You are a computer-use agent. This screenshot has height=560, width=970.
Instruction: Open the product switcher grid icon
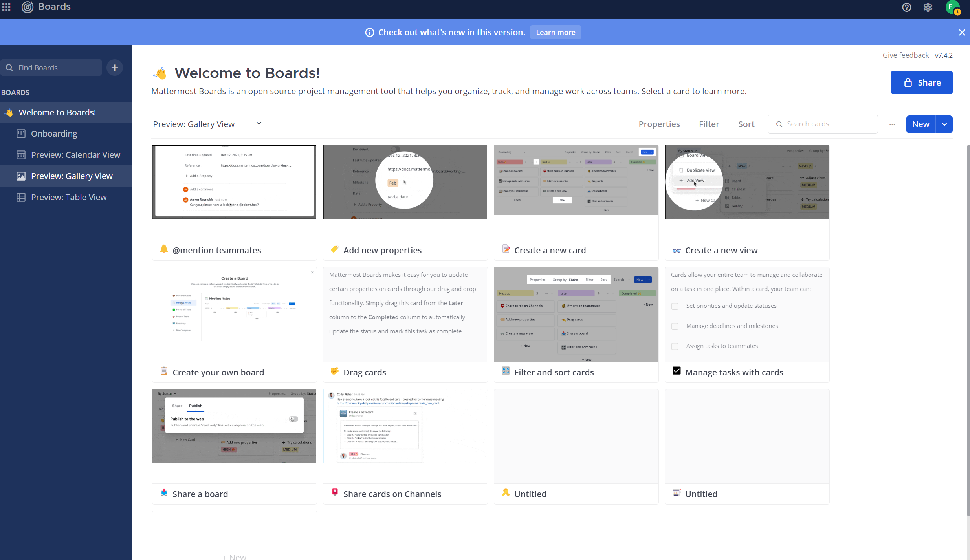pyautogui.click(x=6, y=7)
